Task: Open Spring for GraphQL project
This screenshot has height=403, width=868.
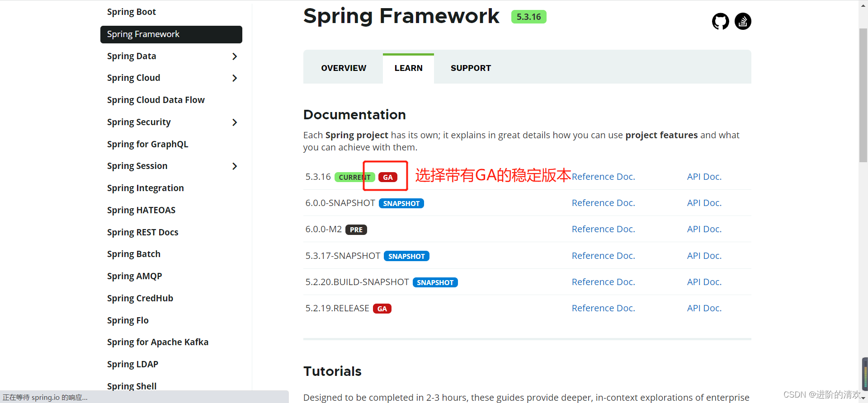Action: coord(147,145)
